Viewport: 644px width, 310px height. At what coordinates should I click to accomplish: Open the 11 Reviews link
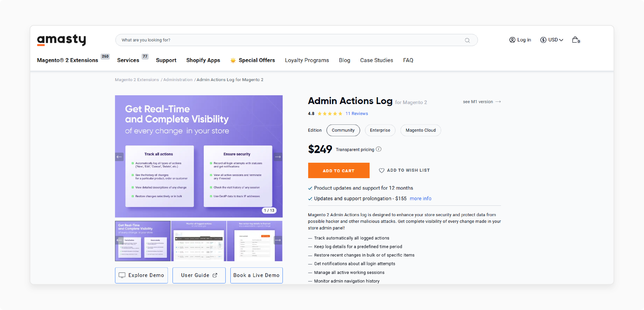tap(356, 114)
